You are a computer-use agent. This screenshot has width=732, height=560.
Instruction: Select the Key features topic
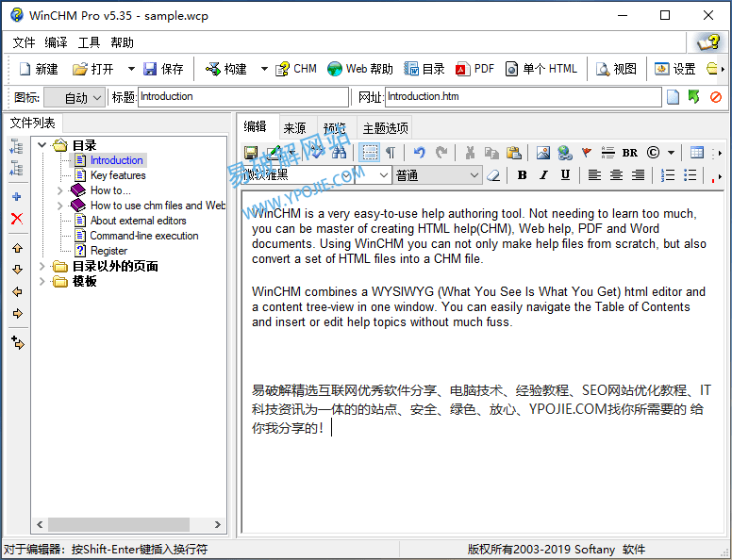(118, 175)
